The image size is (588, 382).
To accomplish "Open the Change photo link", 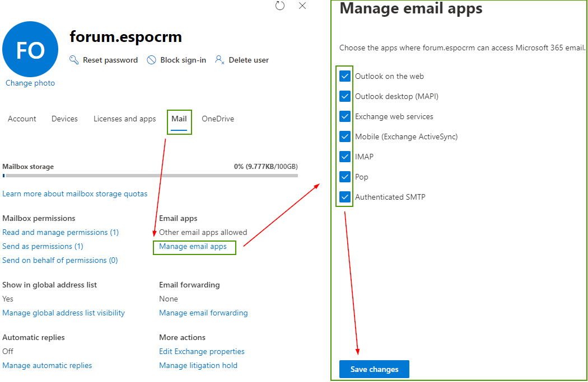I will (x=30, y=83).
